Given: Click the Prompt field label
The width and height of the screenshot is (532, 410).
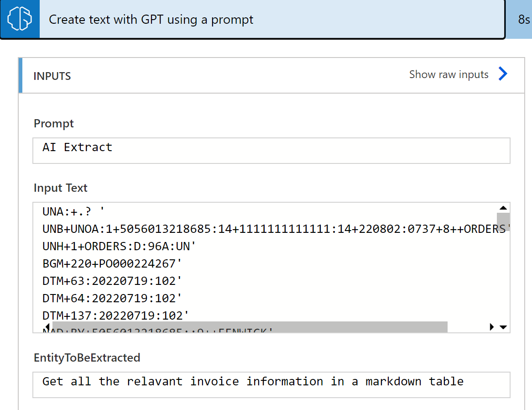Looking at the screenshot, I should pyautogui.click(x=54, y=124).
